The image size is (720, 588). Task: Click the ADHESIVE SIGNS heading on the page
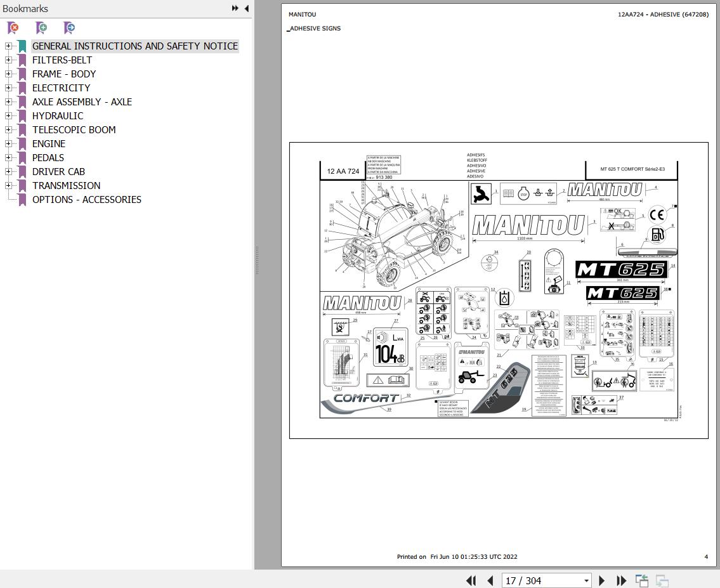point(315,29)
